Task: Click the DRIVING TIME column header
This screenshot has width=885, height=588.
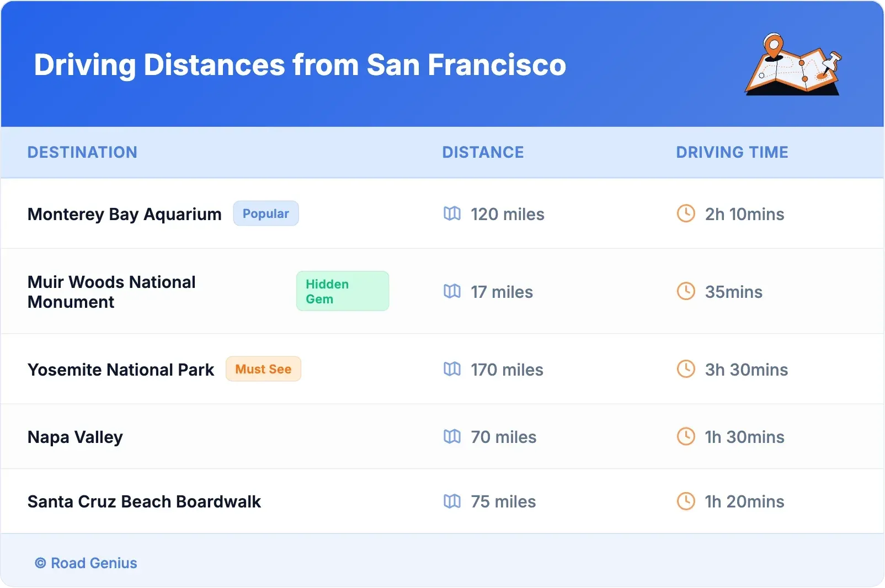Action: click(732, 152)
